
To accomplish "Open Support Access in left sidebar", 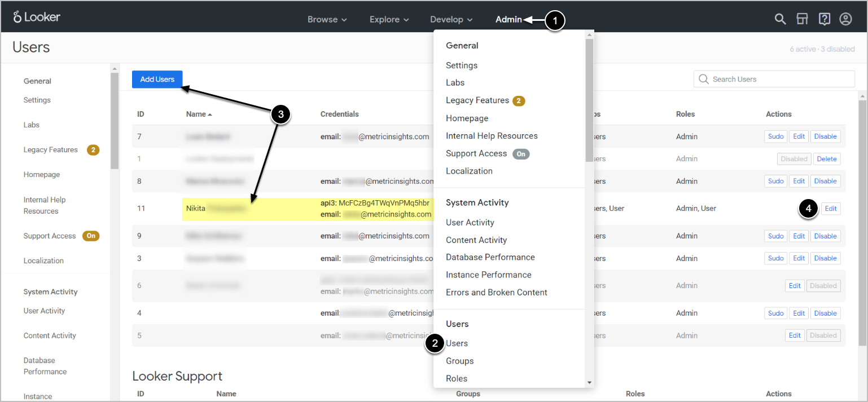I will point(50,236).
